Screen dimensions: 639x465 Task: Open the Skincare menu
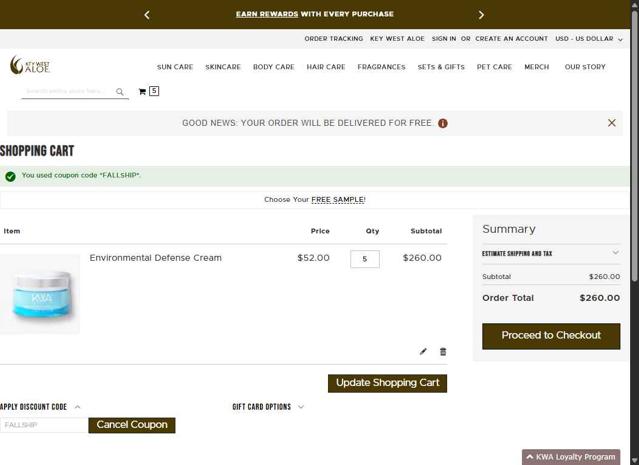pyautogui.click(x=223, y=67)
